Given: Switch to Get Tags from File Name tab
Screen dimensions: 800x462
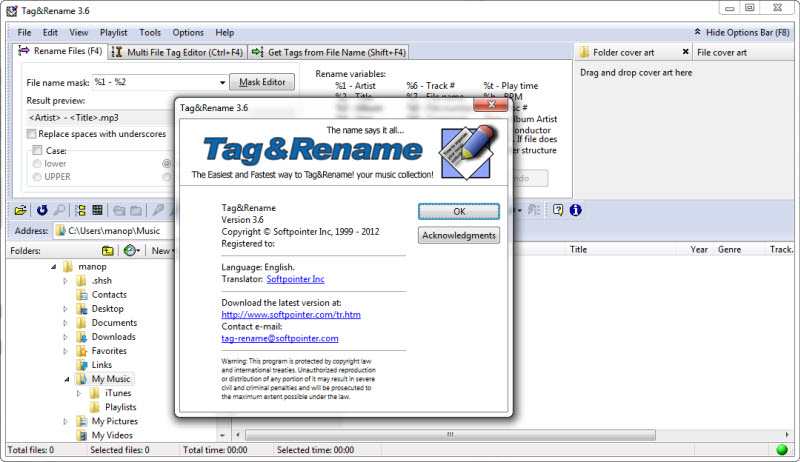Looking at the screenshot, I should 329,52.
